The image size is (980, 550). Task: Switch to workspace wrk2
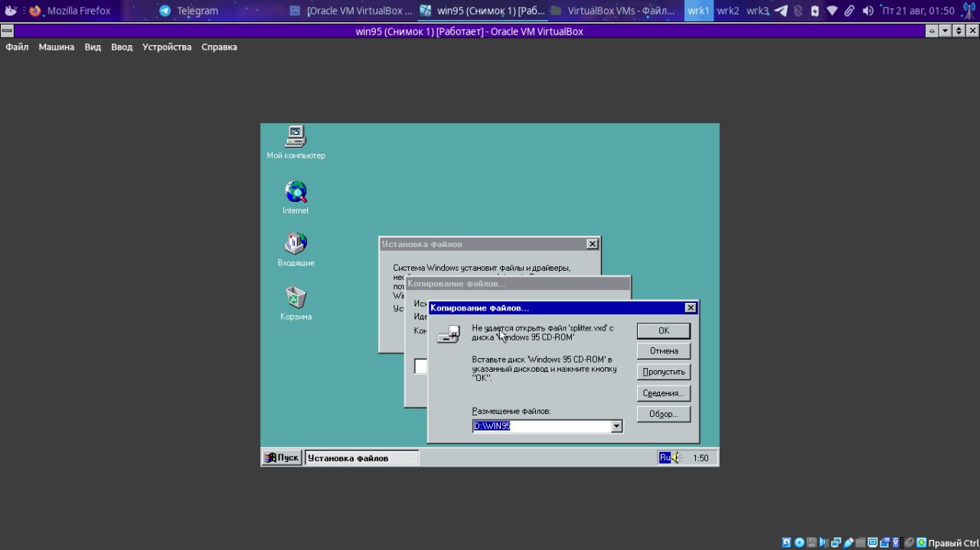[728, 11]
